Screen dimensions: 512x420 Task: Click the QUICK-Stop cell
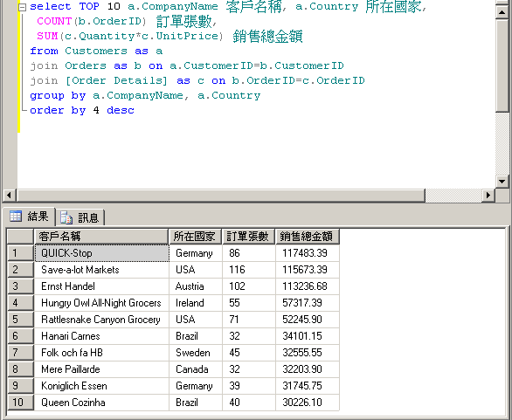click(101, 253)
